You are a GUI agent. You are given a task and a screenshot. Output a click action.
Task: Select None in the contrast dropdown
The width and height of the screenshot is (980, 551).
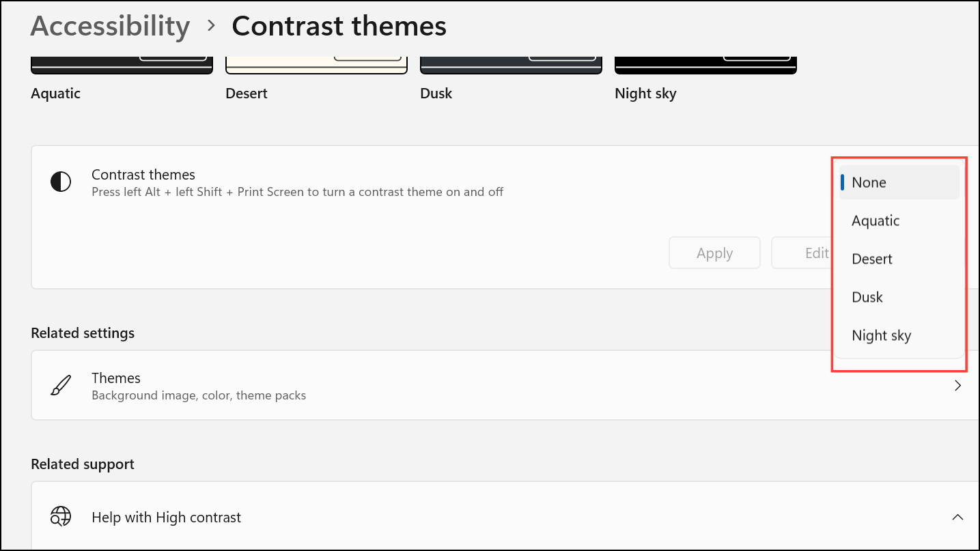click(899, 182)
